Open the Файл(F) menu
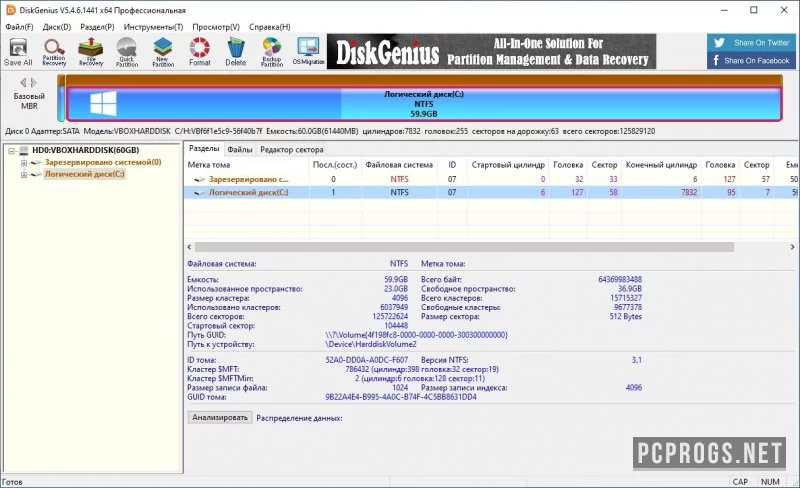The height and width of the screenshot is (488, 800). tap(19, 27)
